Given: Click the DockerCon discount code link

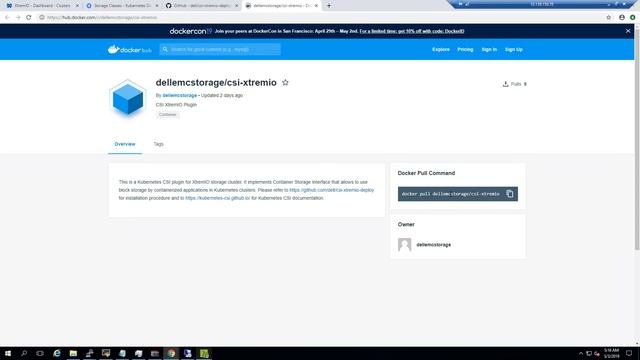Looking at the screenshot, I should pyautogui.click(x=412, y=31).
